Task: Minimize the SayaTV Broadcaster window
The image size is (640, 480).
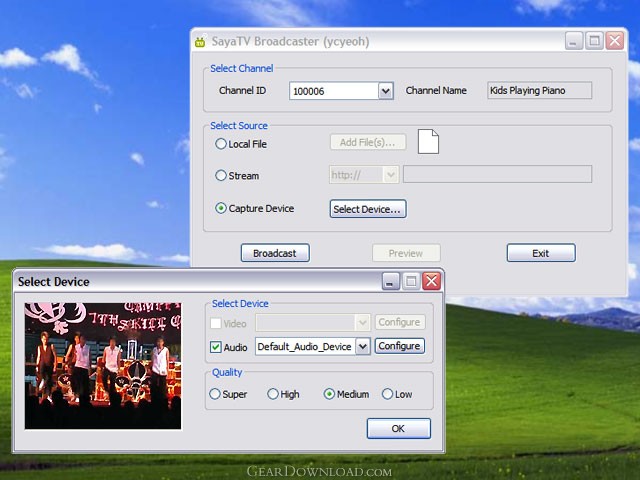Action: pos(574,41)
